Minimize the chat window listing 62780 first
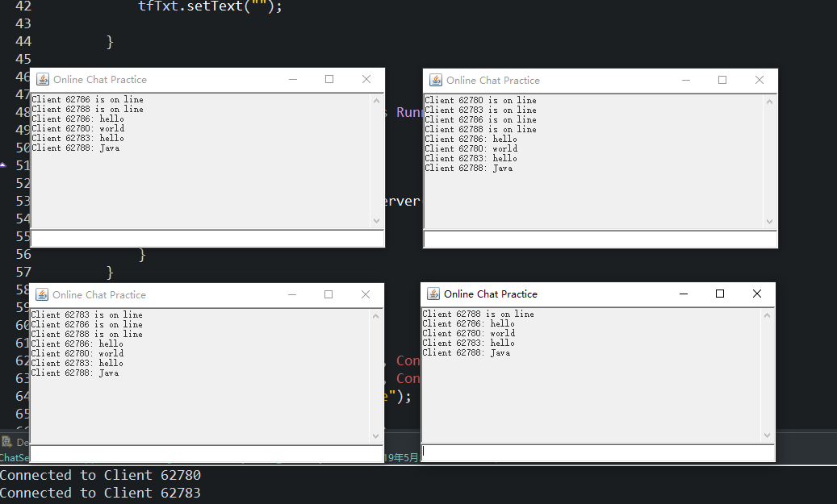The width and height of the screenshot is (837, 504). [x=686, y=80]
